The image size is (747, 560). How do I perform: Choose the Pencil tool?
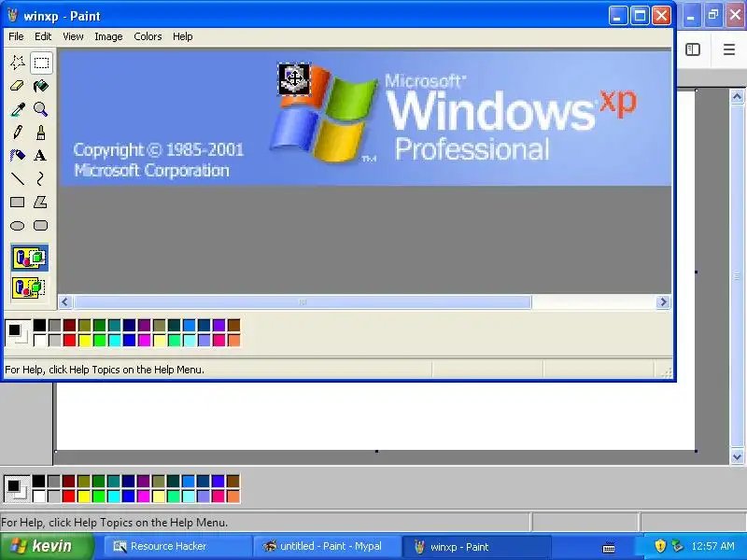[x=18, y=132]
